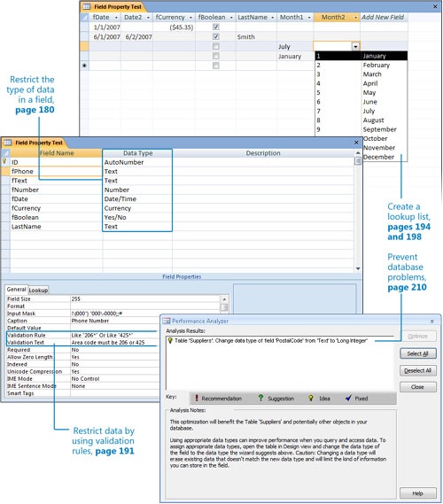Click the red Recommendation exclamation icon in Key

pos(197,399)
